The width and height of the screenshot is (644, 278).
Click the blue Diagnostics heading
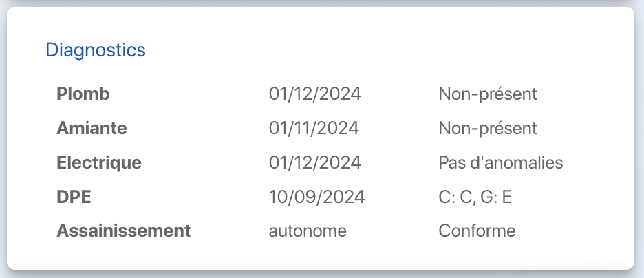point(95,50)
